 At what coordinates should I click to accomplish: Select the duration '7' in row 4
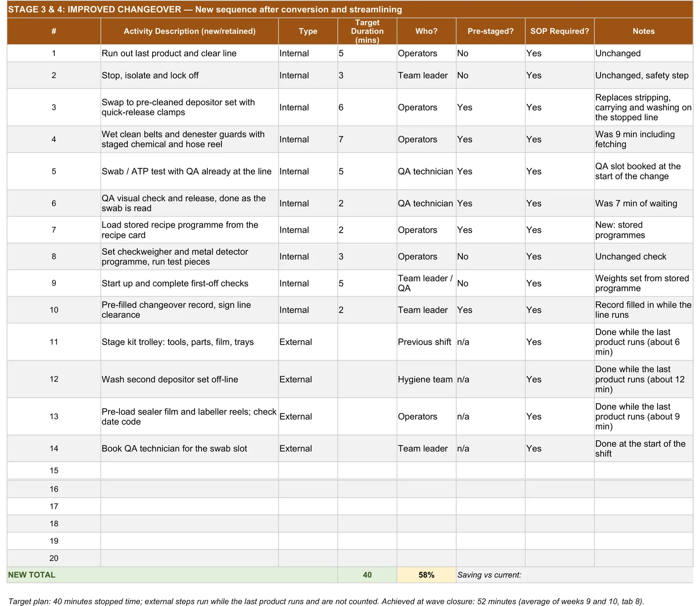367,139
